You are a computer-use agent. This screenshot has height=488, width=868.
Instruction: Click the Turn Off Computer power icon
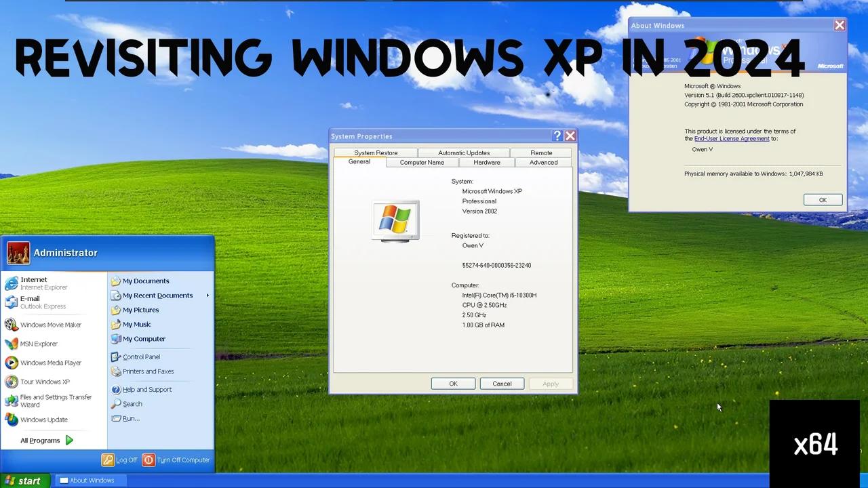point(149,460)
